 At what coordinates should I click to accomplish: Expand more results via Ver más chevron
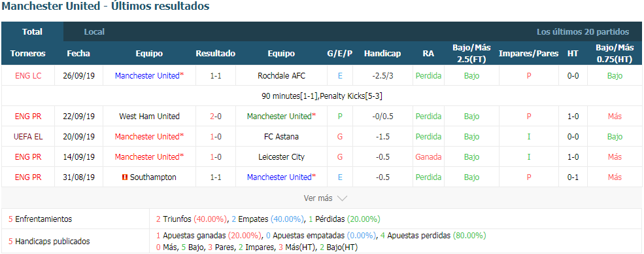(342, 198)
